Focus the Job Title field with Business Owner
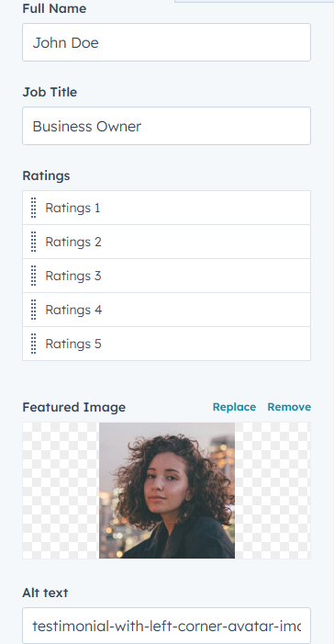This screenshot has width=334, height=644. pos(167,126)
